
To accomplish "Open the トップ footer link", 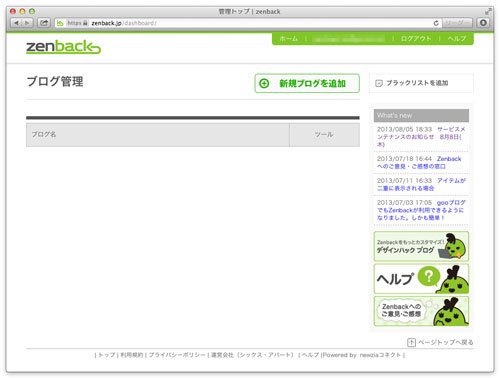I will 107,355.
